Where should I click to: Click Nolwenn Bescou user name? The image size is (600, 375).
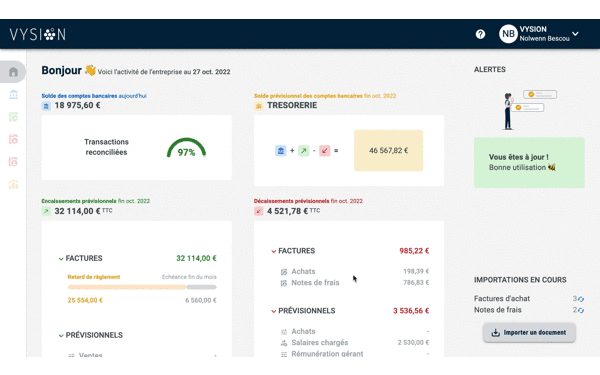pos(544,39)
